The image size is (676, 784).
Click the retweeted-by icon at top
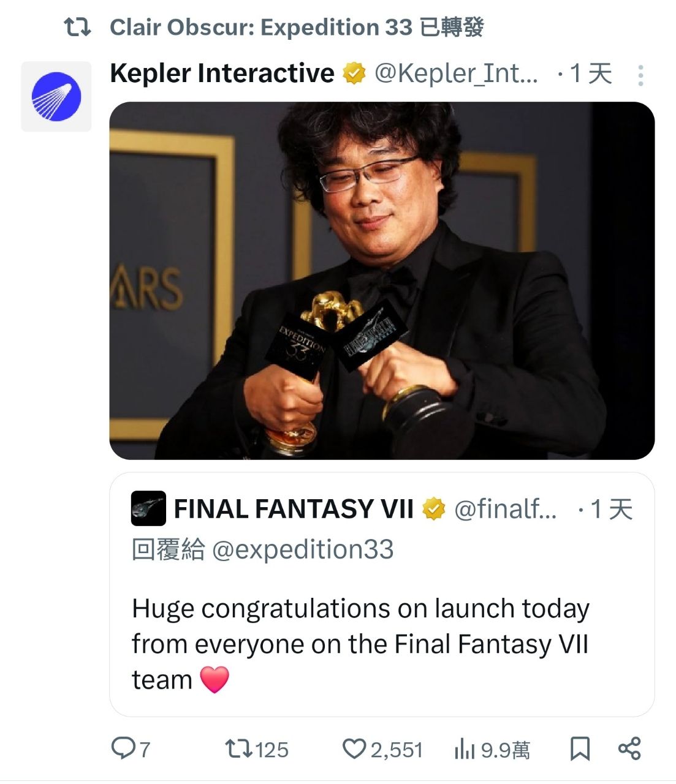tap(78, 28)
